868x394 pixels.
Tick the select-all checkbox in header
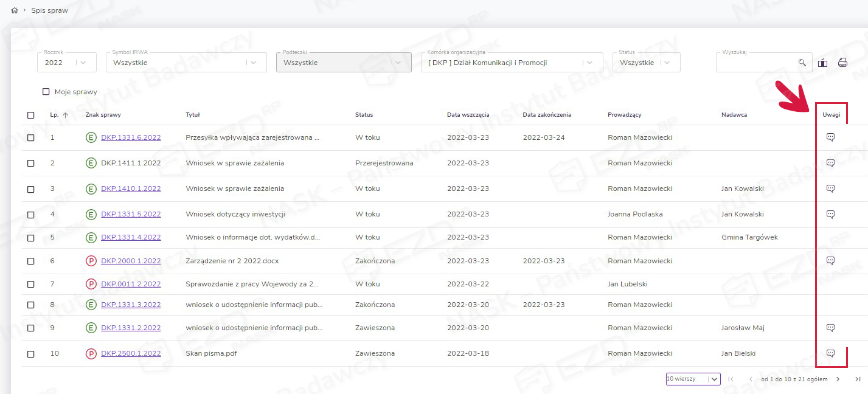(x=31, y=115)
